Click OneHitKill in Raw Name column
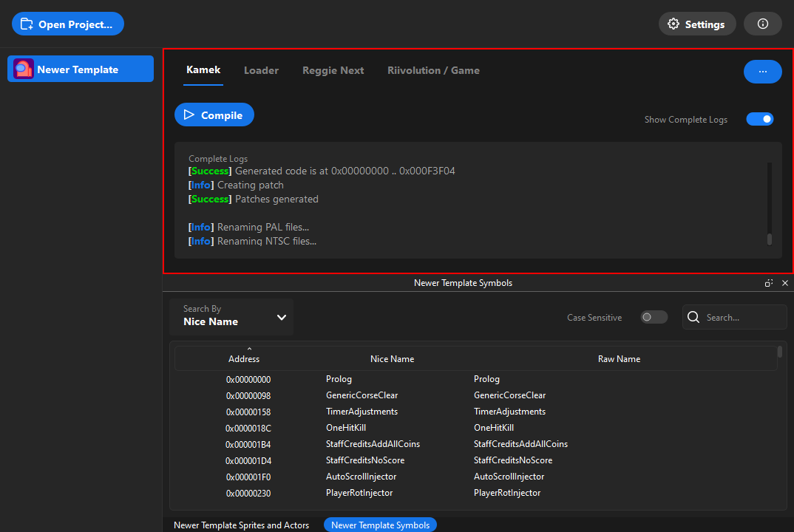Image resolution: width=794 pixels, height=532 pixels. [x=494, y=428]
